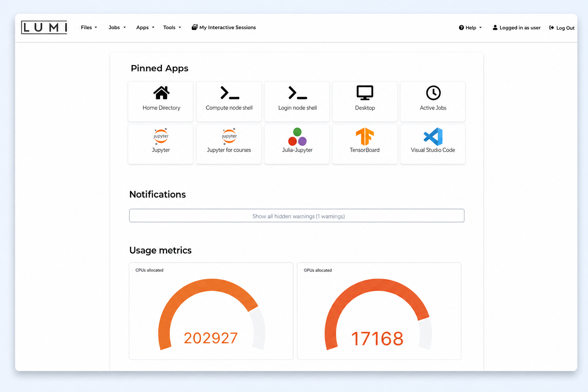588x392 pixels.
Task: Click the 202927 CPU count value
Action: [x=211, y=338]
